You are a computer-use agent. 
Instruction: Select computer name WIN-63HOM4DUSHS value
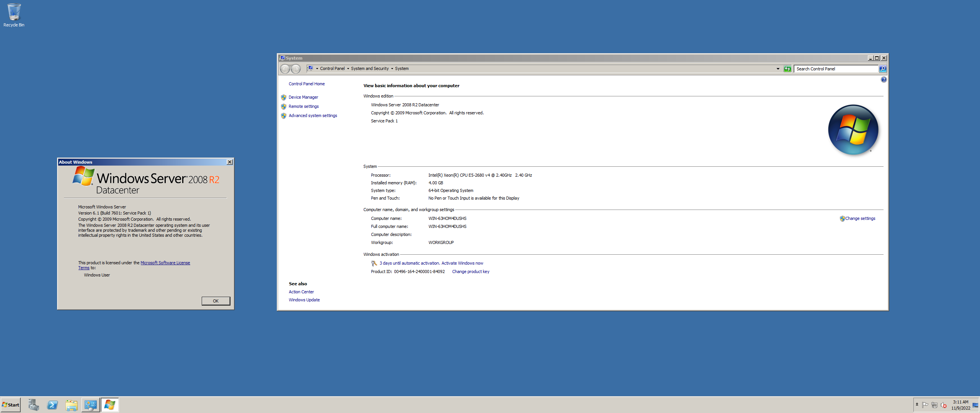coord(447,219)
